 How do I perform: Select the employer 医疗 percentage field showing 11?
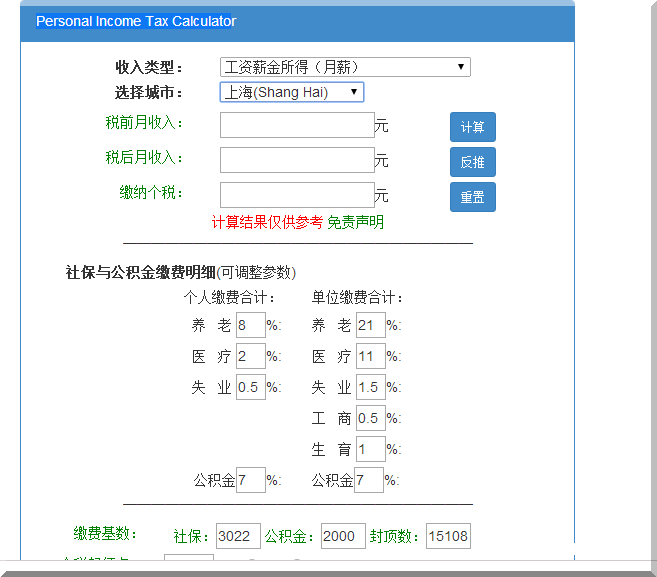pyautogui.click(x=371, y=356)
